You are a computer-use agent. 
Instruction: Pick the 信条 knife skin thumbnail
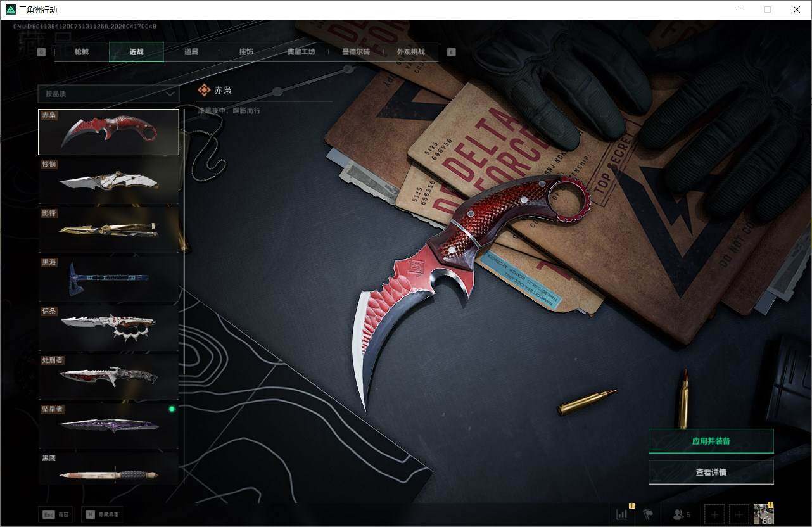click(x=108, y=327)
